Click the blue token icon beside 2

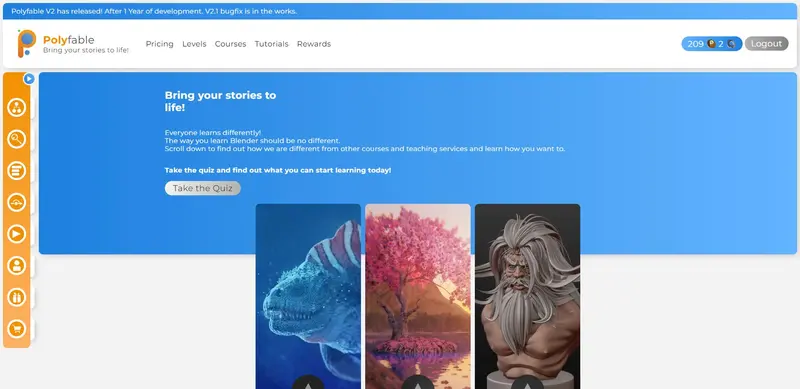(x=732, y=44)
